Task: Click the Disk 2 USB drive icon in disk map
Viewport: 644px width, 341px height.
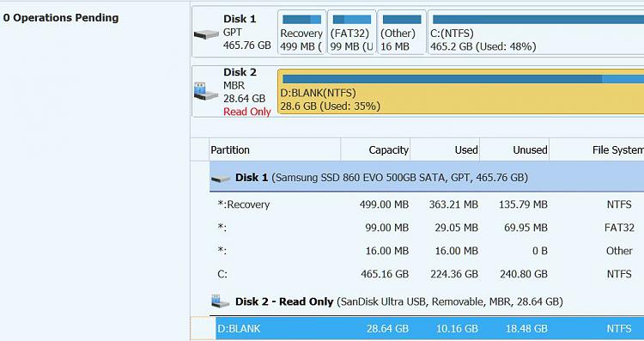Action: coord(206,91)
